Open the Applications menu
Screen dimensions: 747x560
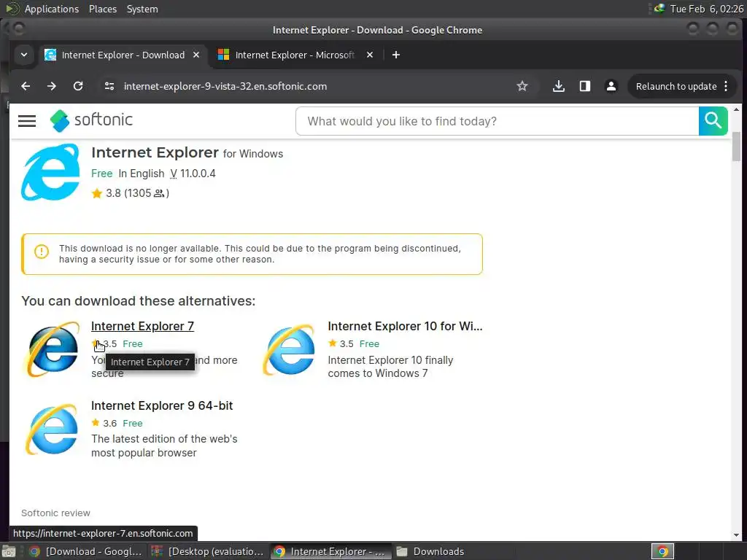[52, 9]
